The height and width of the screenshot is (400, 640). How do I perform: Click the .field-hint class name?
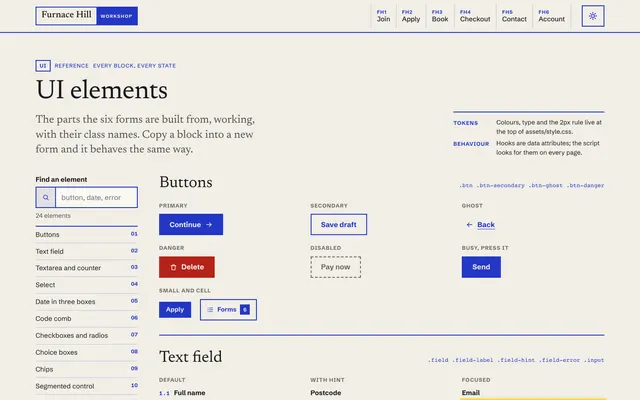516,360
